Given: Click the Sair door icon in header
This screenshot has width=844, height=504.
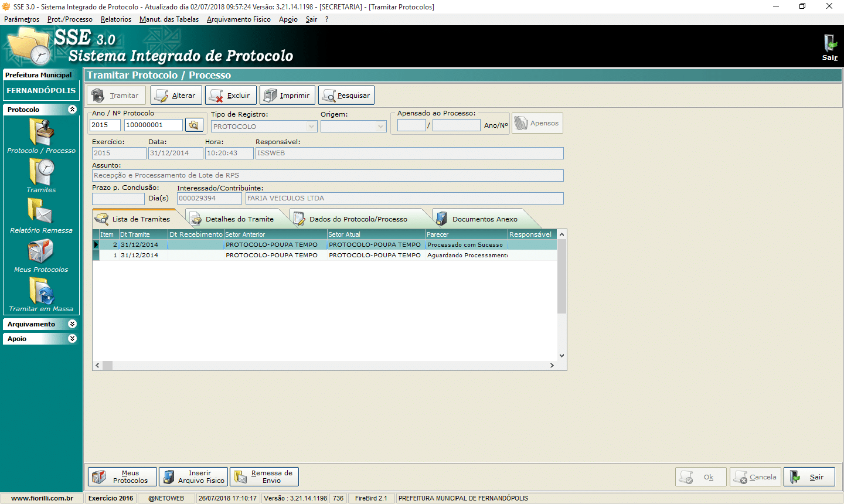Looking at the screenshot, I should [830, 45].
